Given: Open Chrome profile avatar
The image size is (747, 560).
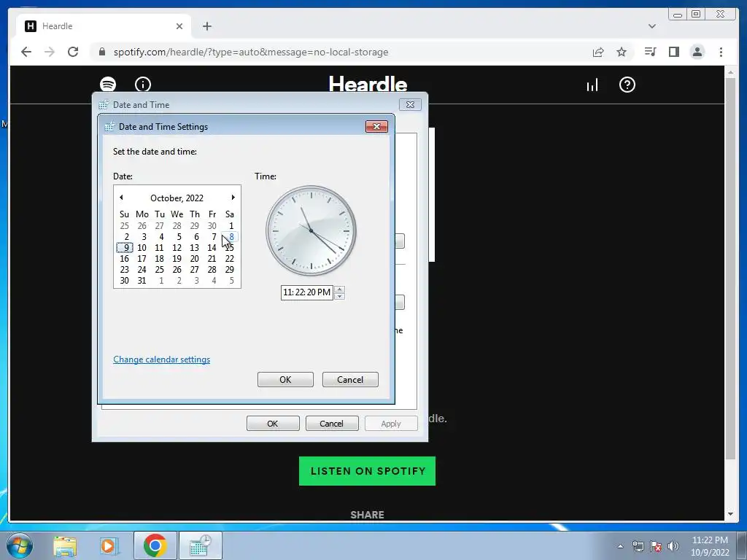Looking at the screenshot, I should pyautogui.click(x=697, y=52).
